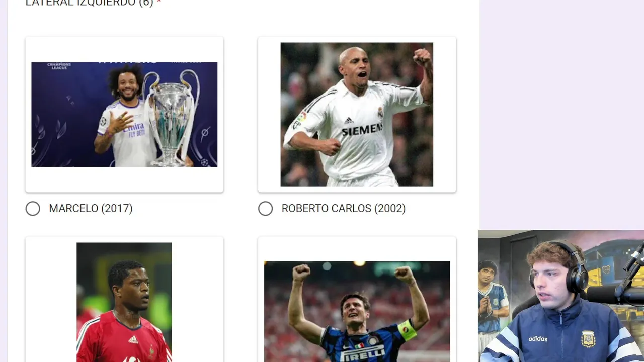644x362 pixels.
Task: Click the Champions League trophy in Marcelo photo
Action: point(171,118)
